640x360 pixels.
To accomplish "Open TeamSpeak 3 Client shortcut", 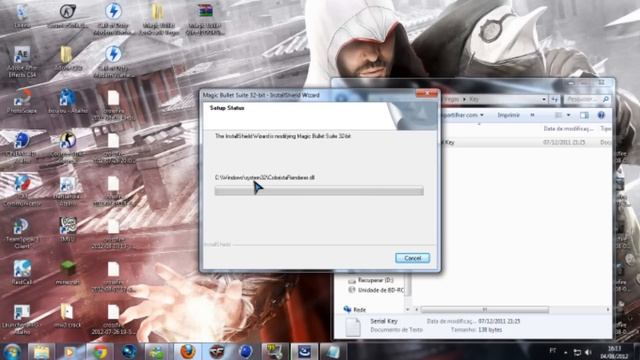I will tap(22, 233).
